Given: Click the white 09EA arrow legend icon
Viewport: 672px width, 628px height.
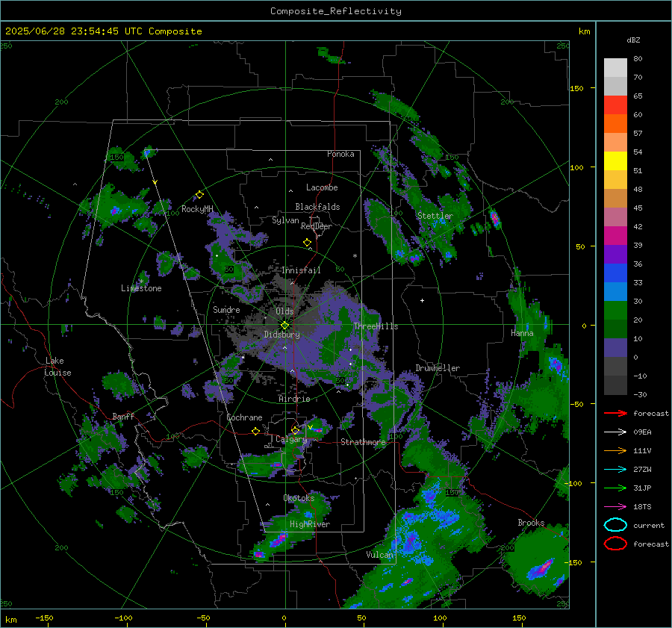Looking at the screenshot, I should (x=615, y=432).
